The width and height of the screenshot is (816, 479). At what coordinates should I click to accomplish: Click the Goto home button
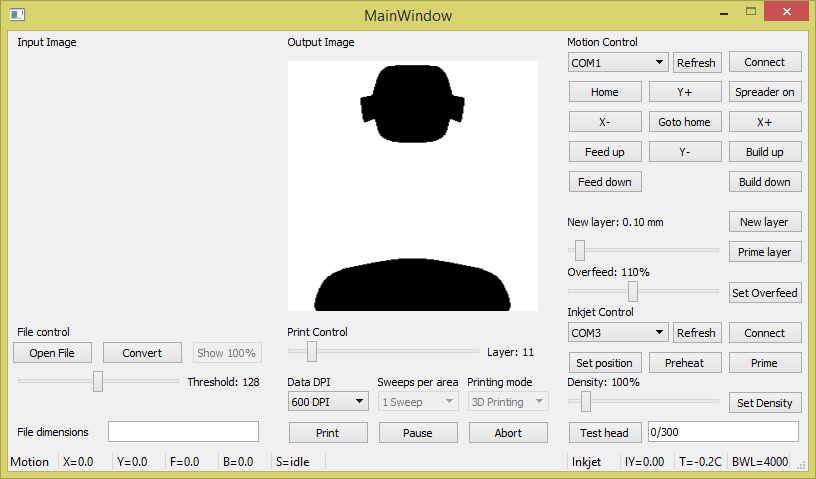tap(684, 122)
